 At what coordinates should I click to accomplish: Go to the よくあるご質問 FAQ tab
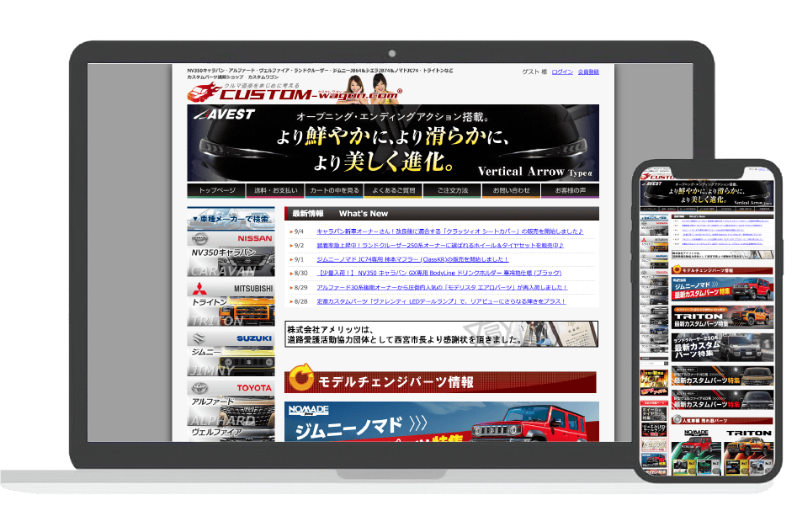(393, 191)
